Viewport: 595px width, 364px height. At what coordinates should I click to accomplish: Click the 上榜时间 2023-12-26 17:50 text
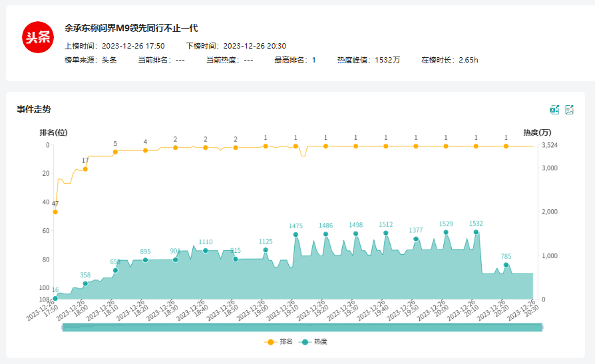pyautogui.click(x=114, y=46)
